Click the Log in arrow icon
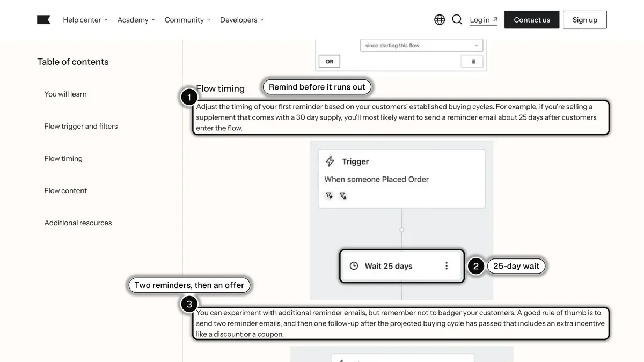 point(495,20)
